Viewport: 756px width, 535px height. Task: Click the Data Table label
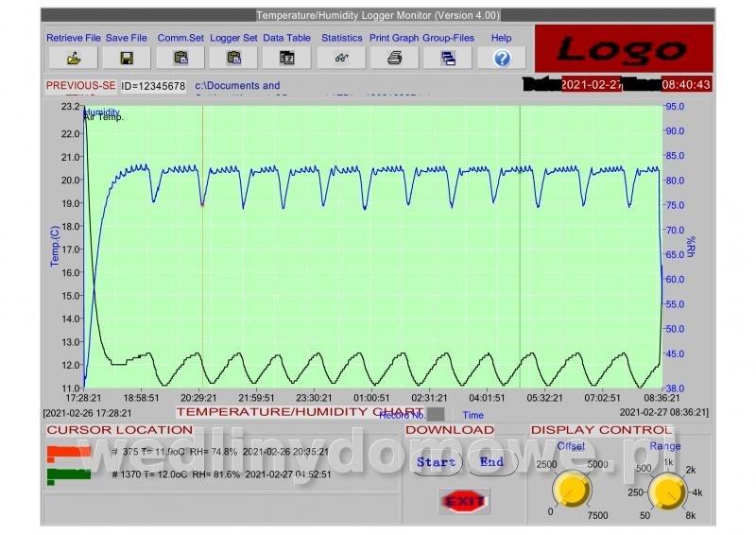pos(287,38)
